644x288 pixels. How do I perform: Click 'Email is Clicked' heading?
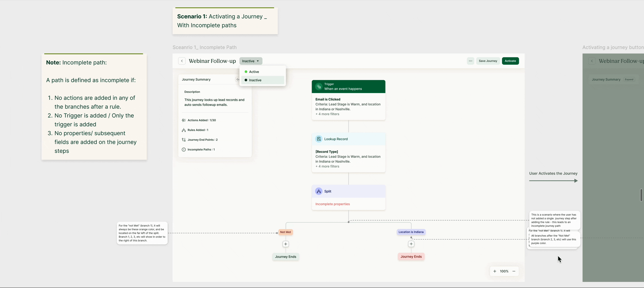pos(328,99)
